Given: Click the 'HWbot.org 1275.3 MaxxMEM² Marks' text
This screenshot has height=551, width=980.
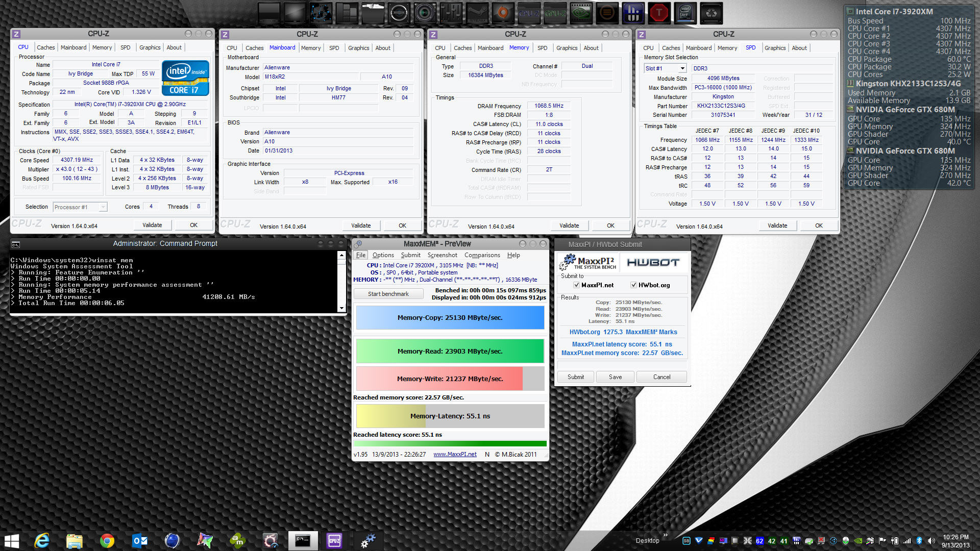Looking at the screenshot, I should click(x=623, y=332).
